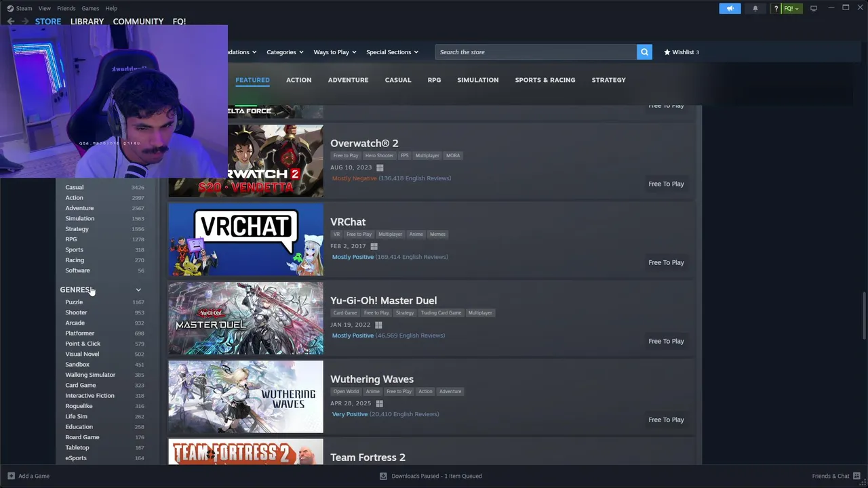The image size is (868, 488).
Task: Expand the Categories dropdown
Action: 285,52
